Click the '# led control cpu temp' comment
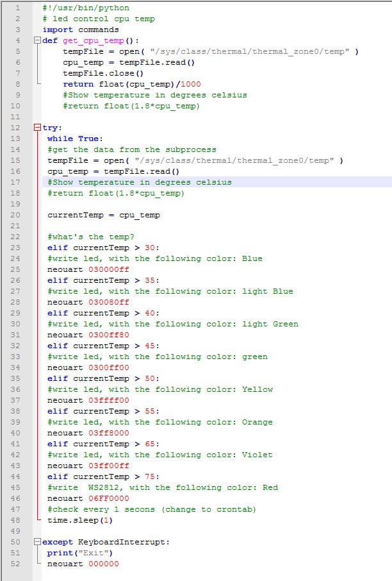392x581 pixels. pos(99,19)
